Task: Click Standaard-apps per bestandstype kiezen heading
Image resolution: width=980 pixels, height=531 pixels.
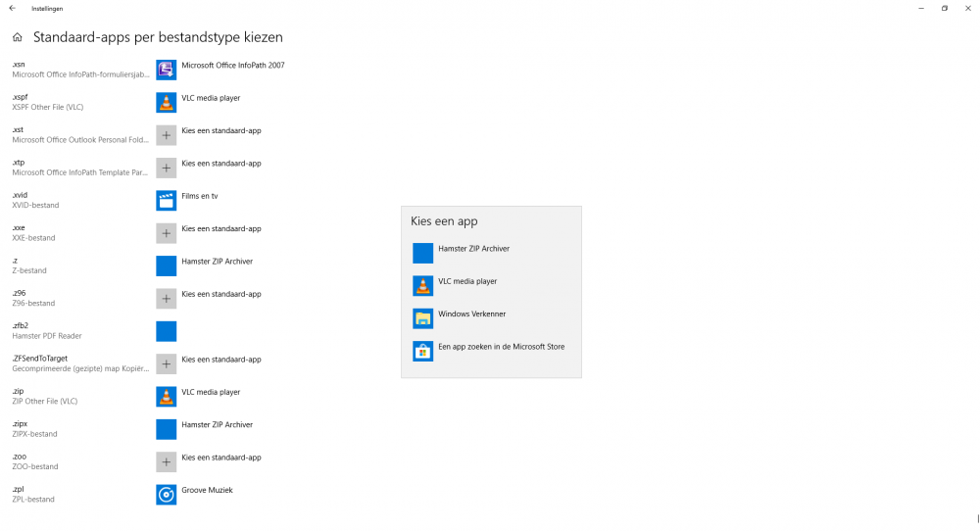Action: (158, 37)
